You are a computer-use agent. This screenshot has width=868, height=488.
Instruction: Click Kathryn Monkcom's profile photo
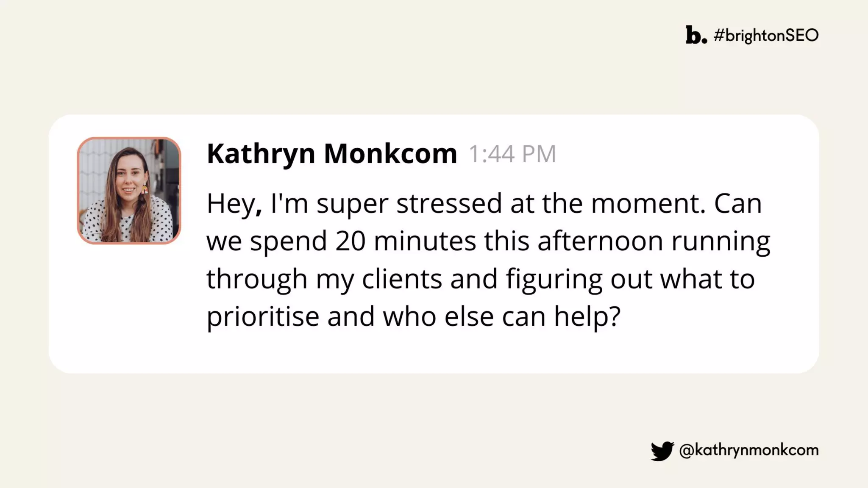[129, 191]
